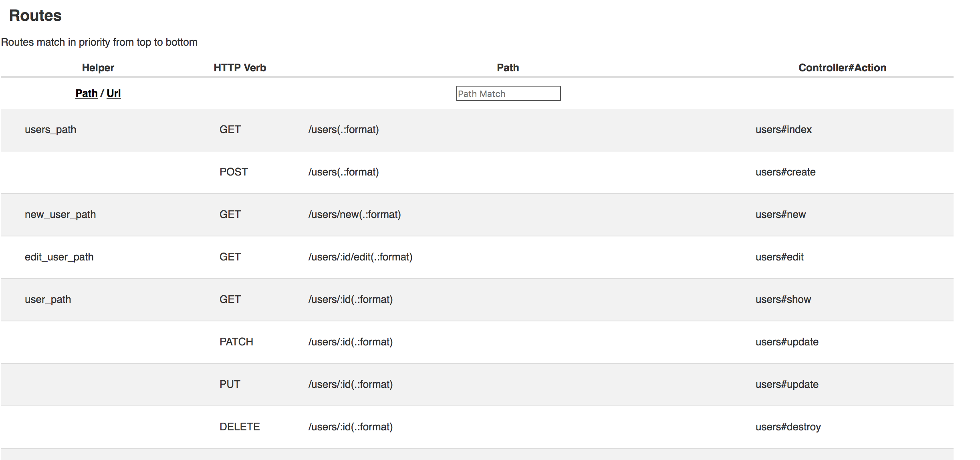Click the Controller#Action column header
Screen dimensions: 980x460
coord(842,68)
